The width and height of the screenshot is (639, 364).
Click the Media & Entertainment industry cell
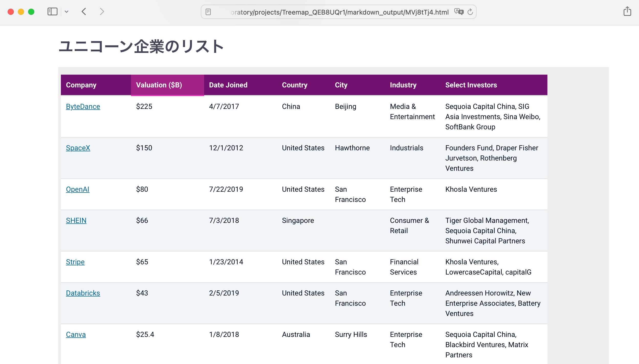pyautogui.click(x=412, y=117)
